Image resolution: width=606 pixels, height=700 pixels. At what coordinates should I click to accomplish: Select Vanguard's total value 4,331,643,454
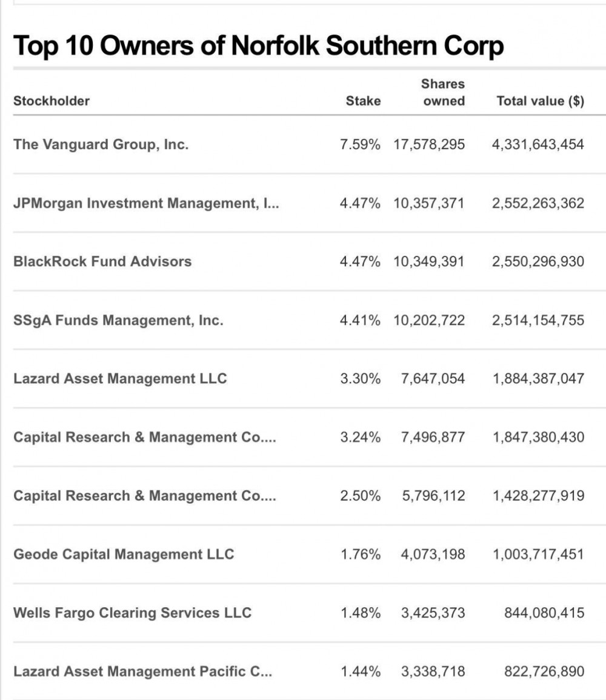[x=538, y=145]
